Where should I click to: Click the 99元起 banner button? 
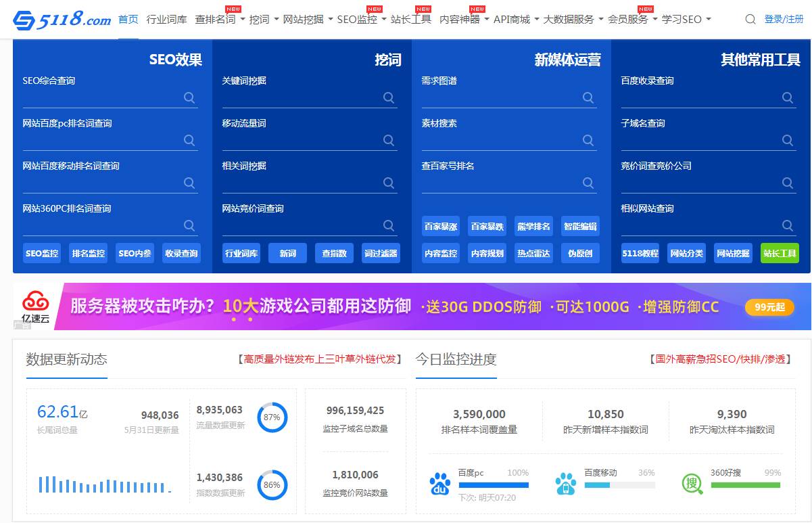[770, 307]
